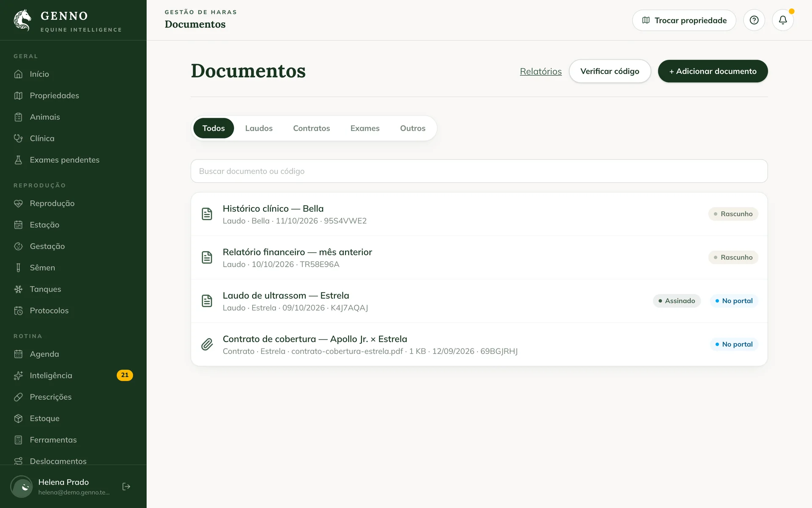Click the Inteligência 21 counter badge
This screenshot has height=508, width=812.
click(x=125, y=375)
